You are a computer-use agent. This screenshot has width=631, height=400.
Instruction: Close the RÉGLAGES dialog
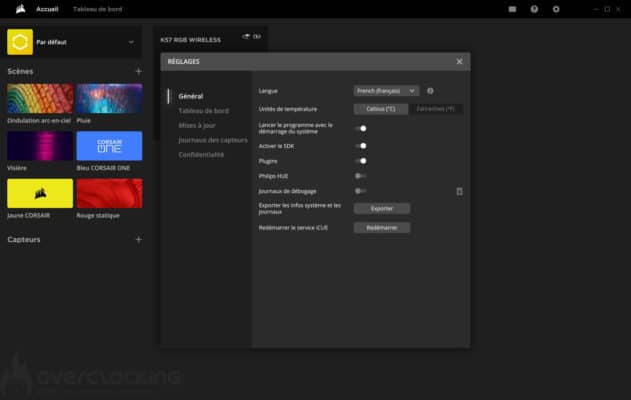(459, 62)
